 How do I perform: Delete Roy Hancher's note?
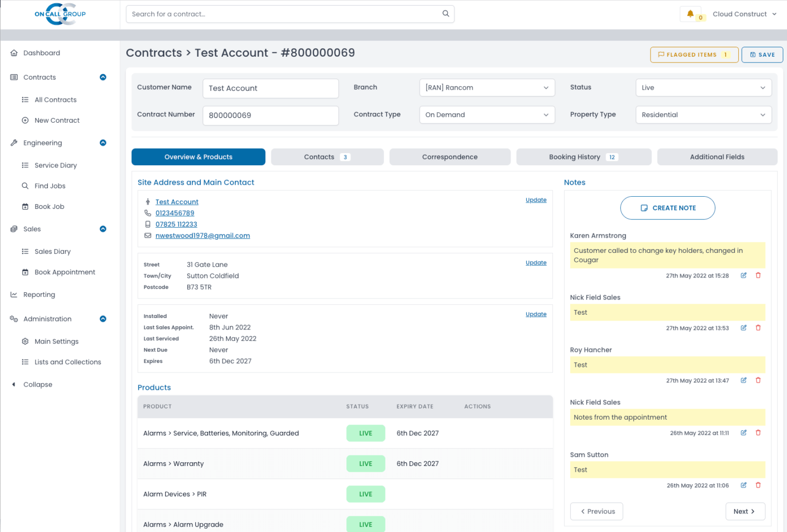[758, 380]
